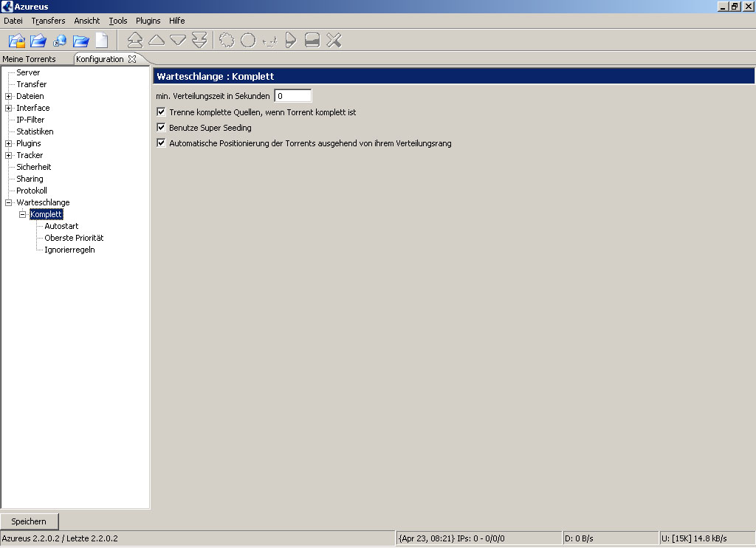
Task: Restore down the Azureus window
Action: [x=735, y=6]
